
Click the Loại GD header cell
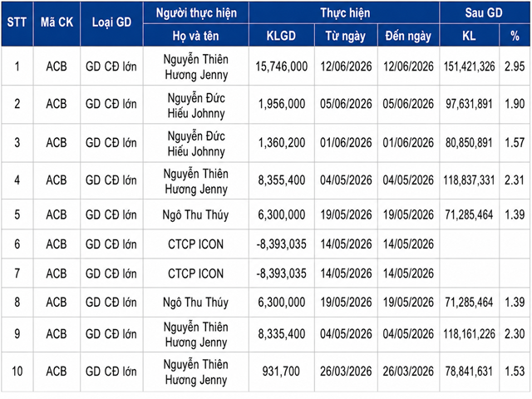point(111,23)
